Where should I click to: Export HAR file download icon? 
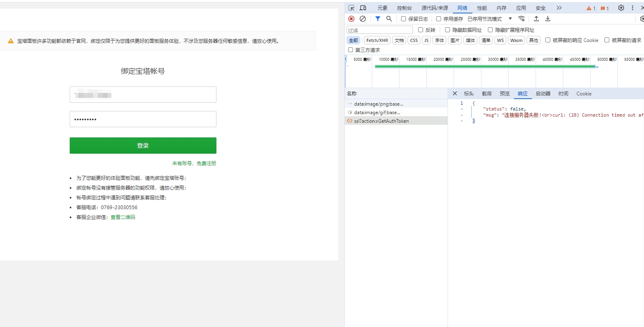(548, 19)
